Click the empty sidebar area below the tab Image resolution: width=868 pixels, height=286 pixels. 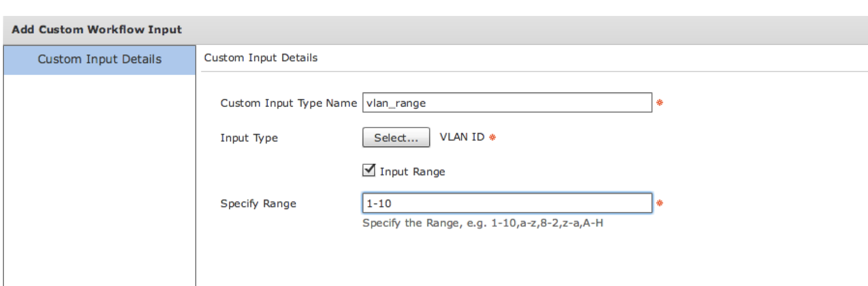(100, 180)
